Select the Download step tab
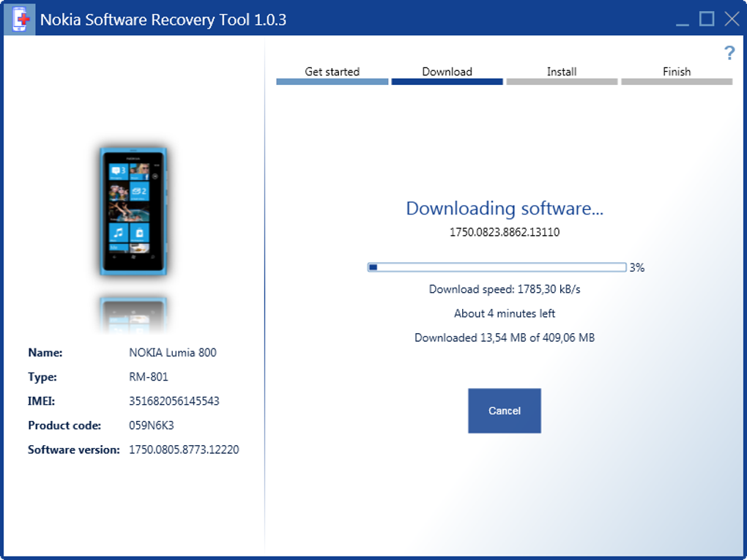This screenshot has height=560, width=747. [447, 75]
